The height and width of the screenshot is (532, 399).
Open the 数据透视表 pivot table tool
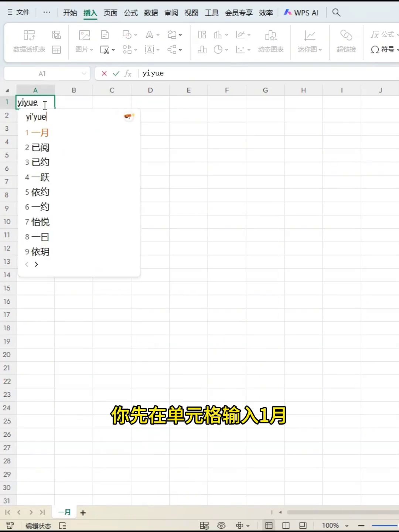click(29, 41)
